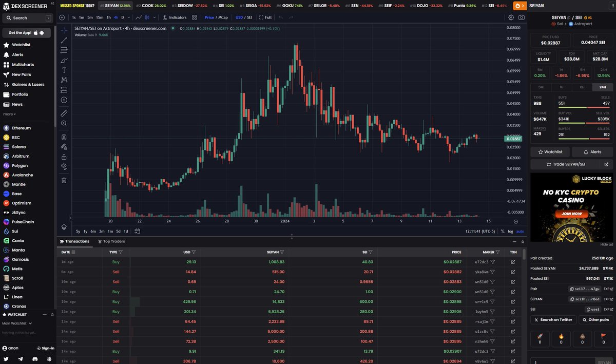Open the SEIYAN column filter
Screen dimensions: 616x364
point(282,252)
